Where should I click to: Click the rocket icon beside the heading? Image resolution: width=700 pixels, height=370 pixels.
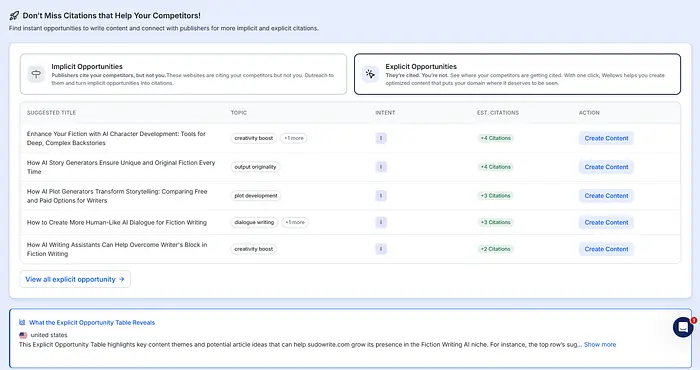(x=14, y=16)
